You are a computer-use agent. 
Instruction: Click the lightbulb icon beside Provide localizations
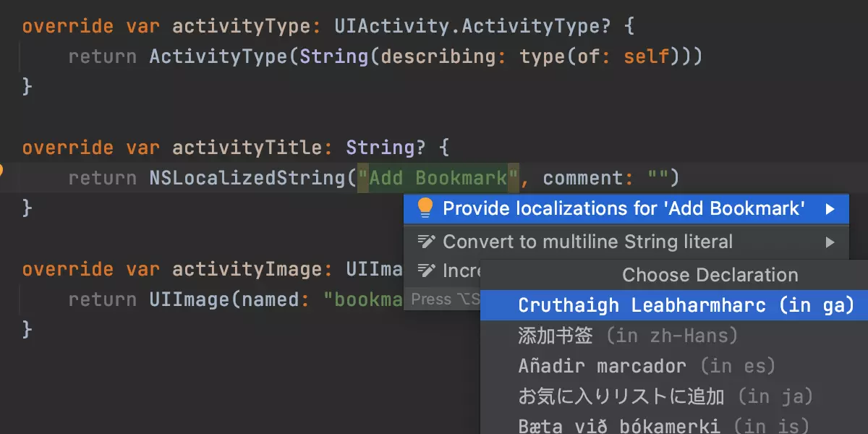click(425, 208)
